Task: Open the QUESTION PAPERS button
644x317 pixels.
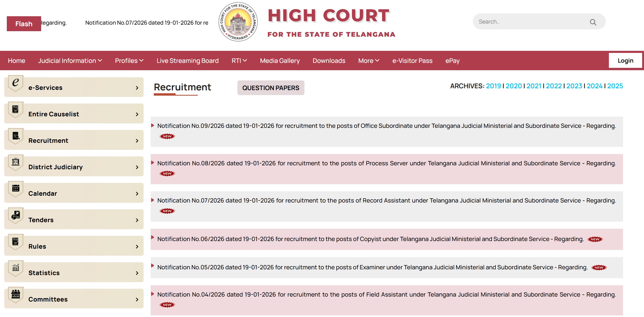Action: 271,88
